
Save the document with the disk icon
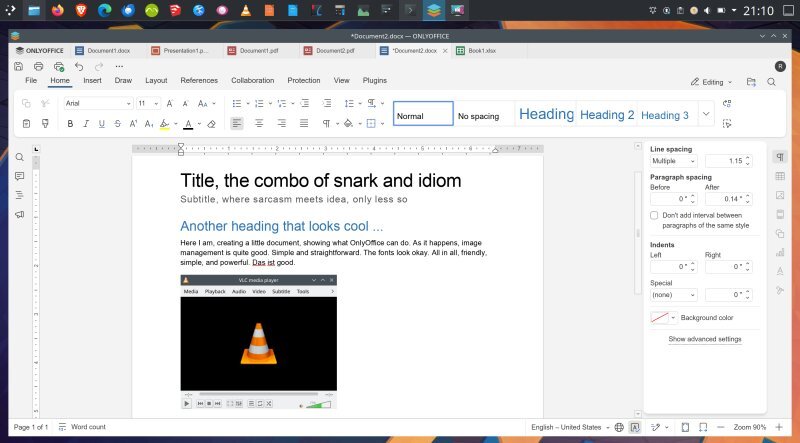[x=18, y=66]
